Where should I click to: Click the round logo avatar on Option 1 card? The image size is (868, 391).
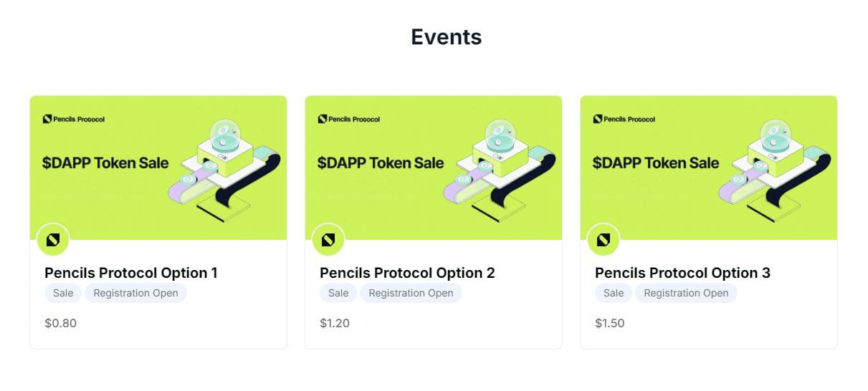pos(53,240)
